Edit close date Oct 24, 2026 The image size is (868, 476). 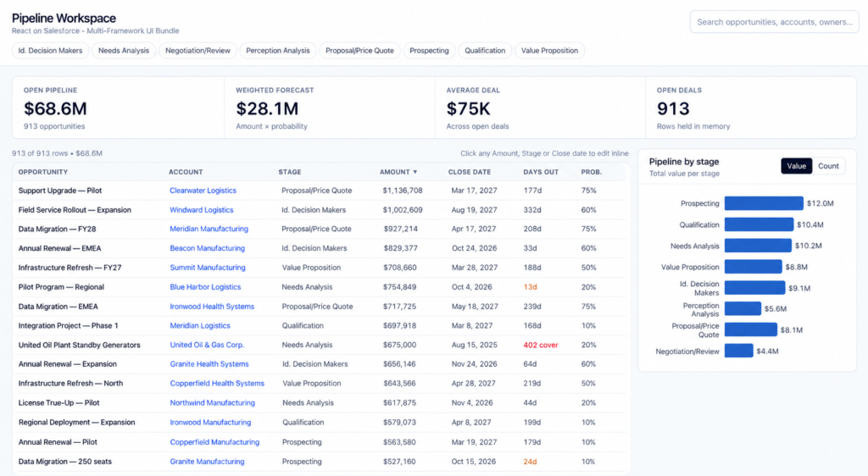click(x=475, y=248)
